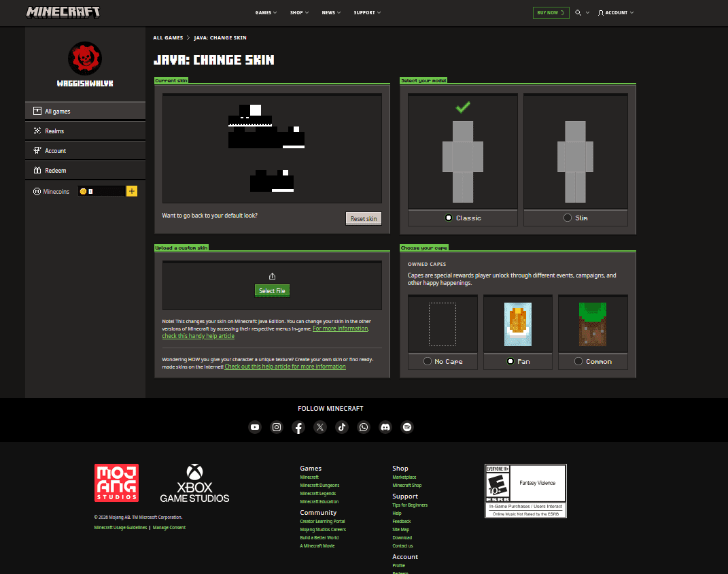Open Minecraft's YouTube channel icon

click(255, 427)
